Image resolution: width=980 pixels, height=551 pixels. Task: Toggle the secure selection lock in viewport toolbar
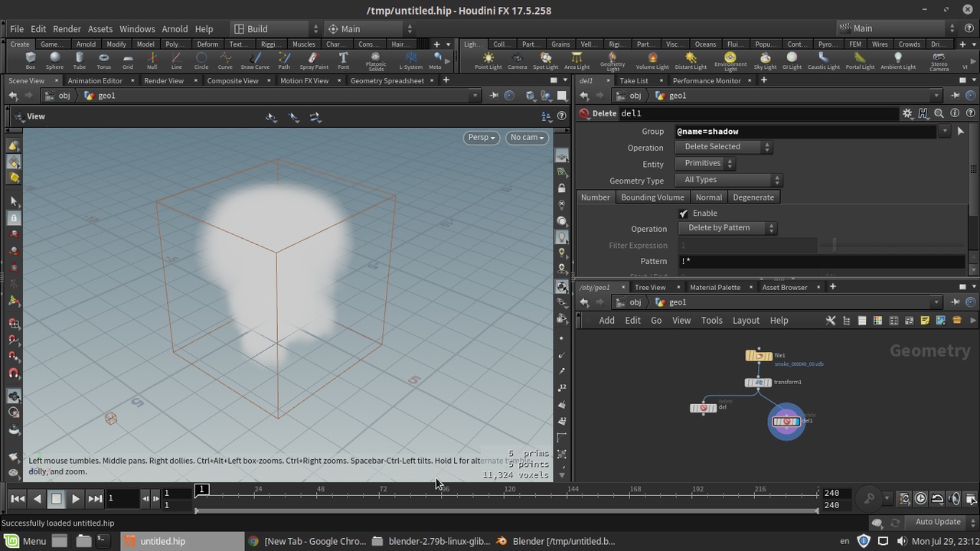pos(14,218)
